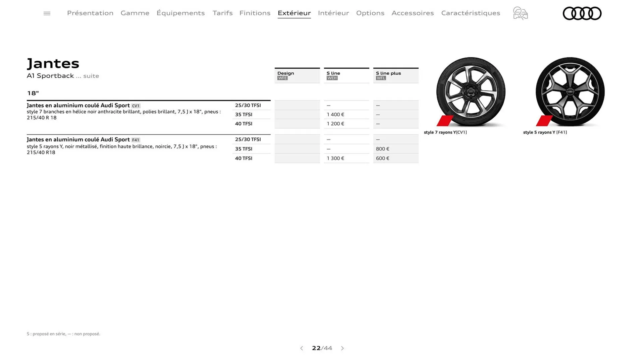Viewport: 644px width, 362px height.
Task: Open the Intérieur section
Action: pyautogui.click(x=333, y=13)
